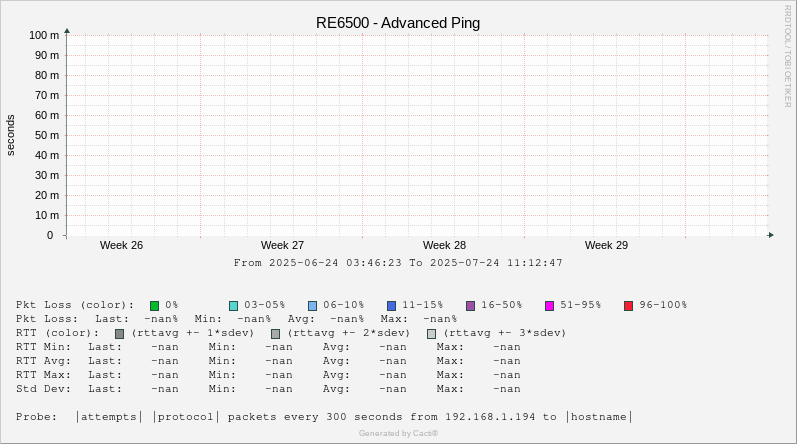This screenshot has width=797, height=444.
Task: Click the graph title RE6500 - Advanced Ping
Action: point(398,23)
